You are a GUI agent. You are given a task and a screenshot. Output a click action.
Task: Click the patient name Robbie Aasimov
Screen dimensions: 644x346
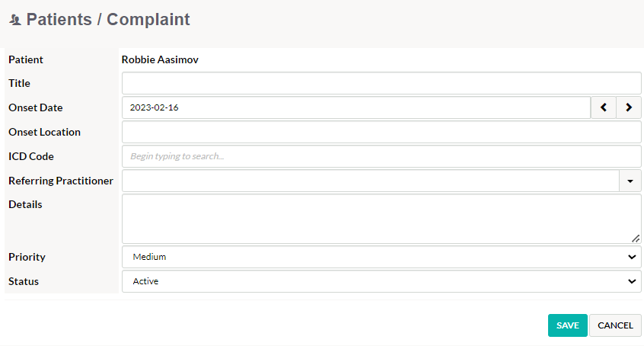coord(160,59)
